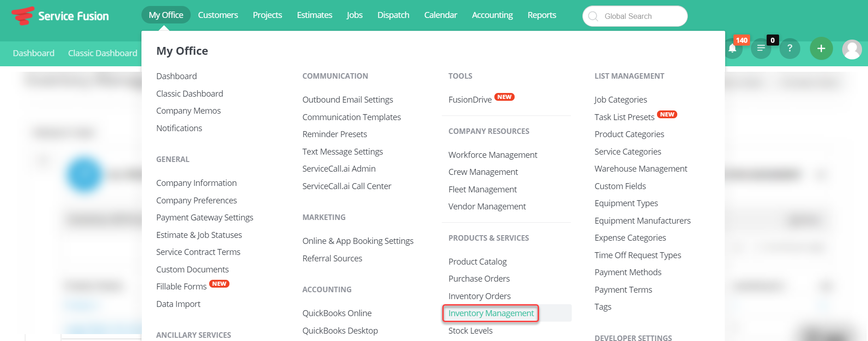868x341 pixels.
Task: Open Crew Management
Action: click(483, 172)
